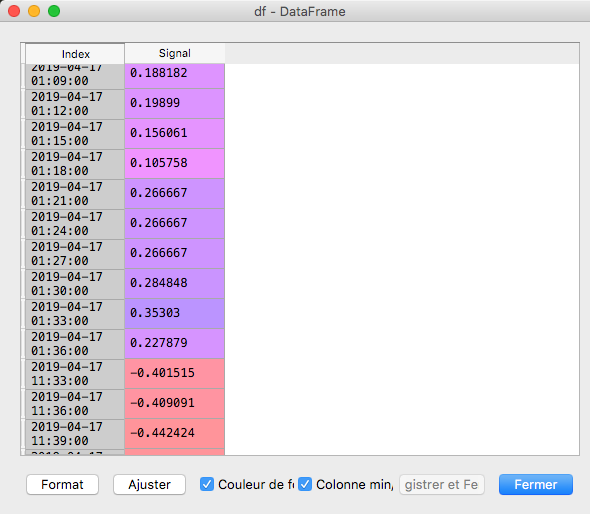Viewport: 590px width, 514px height.
Task: Select Signal cell in 01:24:00 row
Action: 175,224
